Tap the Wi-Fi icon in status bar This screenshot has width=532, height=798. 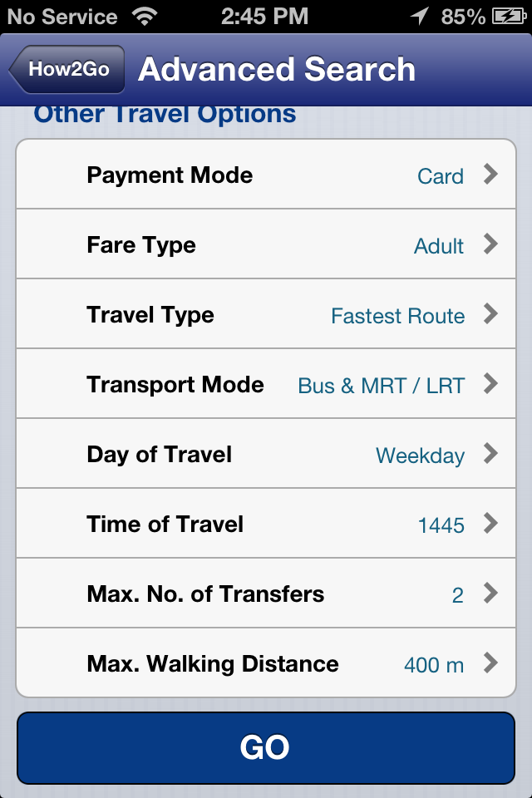[145, 16]
